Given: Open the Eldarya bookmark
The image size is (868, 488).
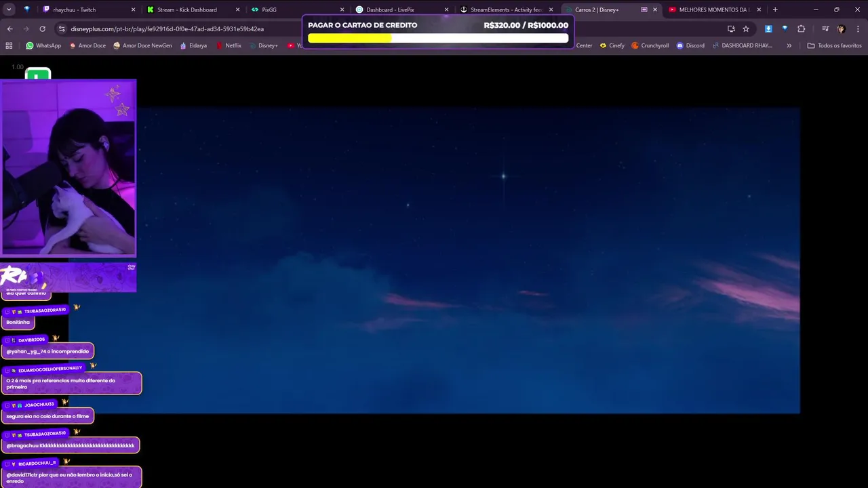Looking at the screenshot, I should coord(193,45).
